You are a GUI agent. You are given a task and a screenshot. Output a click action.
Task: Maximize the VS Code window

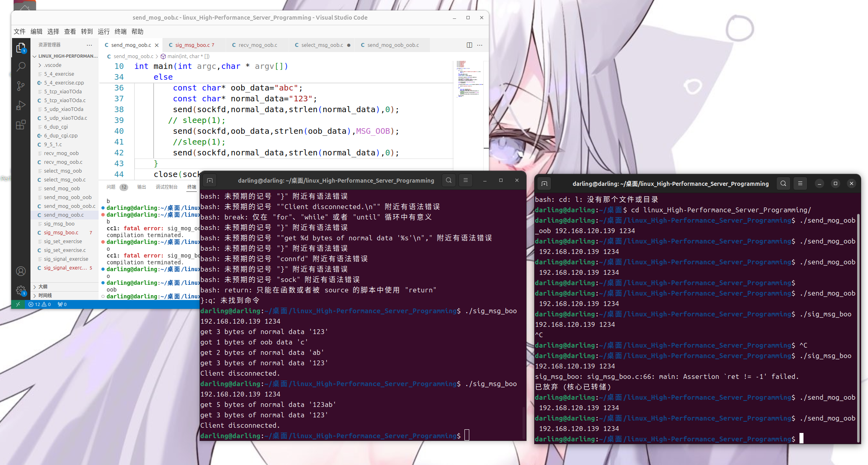468,18
